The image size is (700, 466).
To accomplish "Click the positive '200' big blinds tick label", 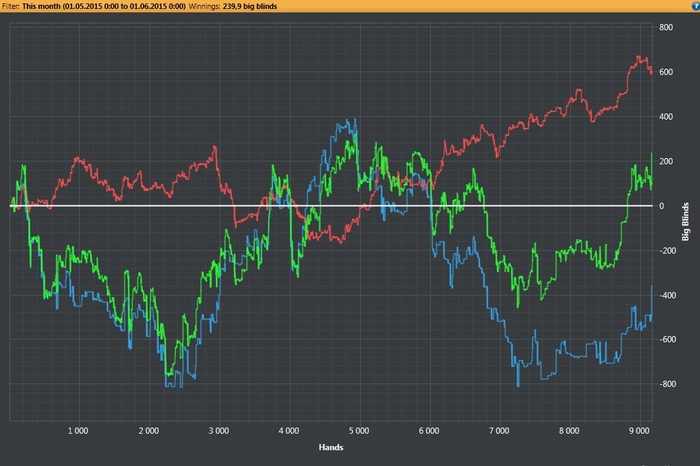I will pyautogui.click(x=666, y=161).
